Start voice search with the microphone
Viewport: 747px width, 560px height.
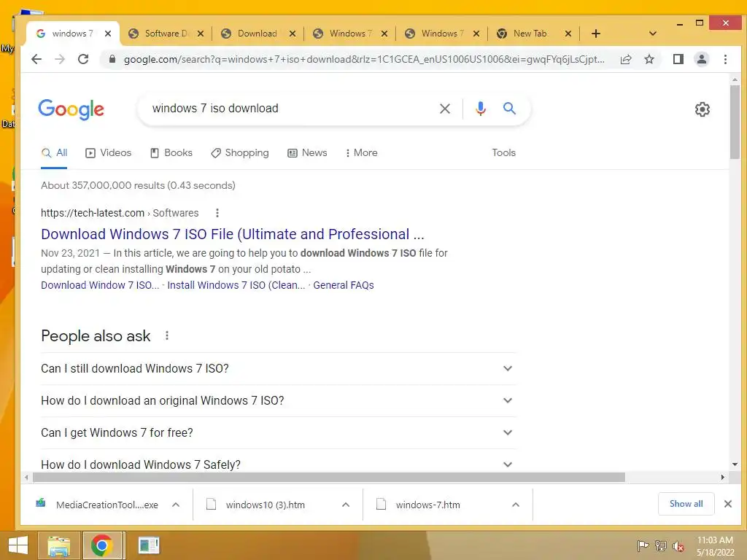coord(481,109)
